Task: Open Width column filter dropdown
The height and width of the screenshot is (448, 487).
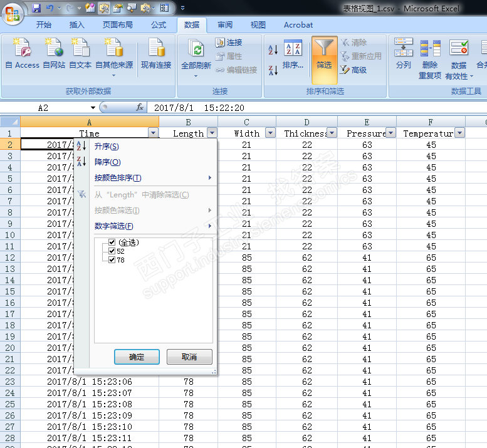Action: pyautogui.click(x=271, y=133)
